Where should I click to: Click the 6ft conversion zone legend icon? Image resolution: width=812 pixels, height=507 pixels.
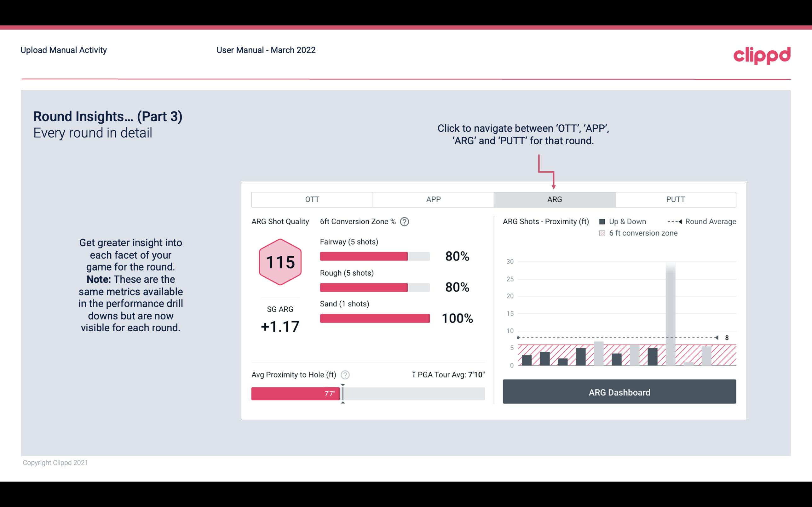[604, 232]
